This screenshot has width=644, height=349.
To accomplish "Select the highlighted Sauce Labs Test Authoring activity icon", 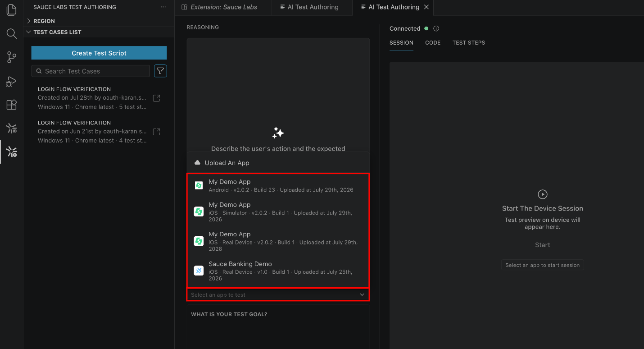I will coord(12,152).
